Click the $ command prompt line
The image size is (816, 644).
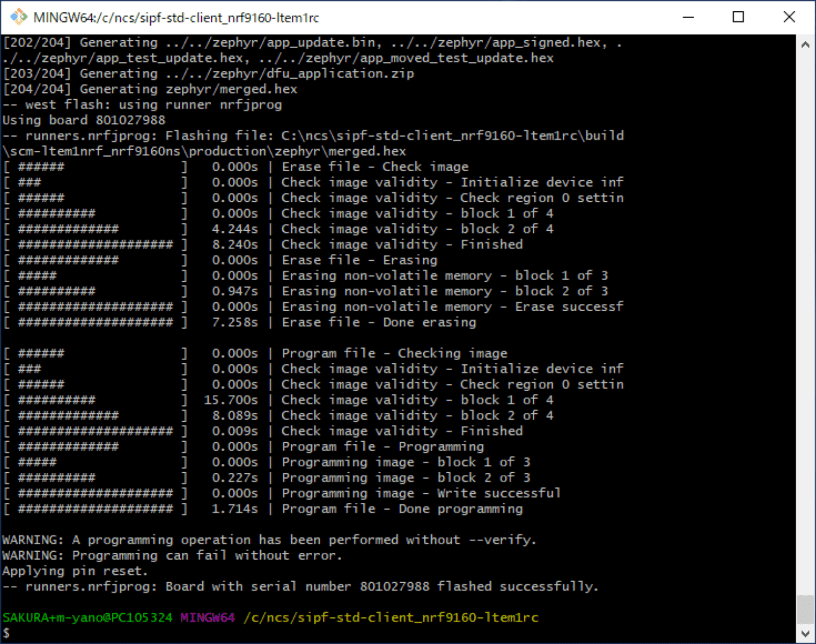click(x=7, y=633)
